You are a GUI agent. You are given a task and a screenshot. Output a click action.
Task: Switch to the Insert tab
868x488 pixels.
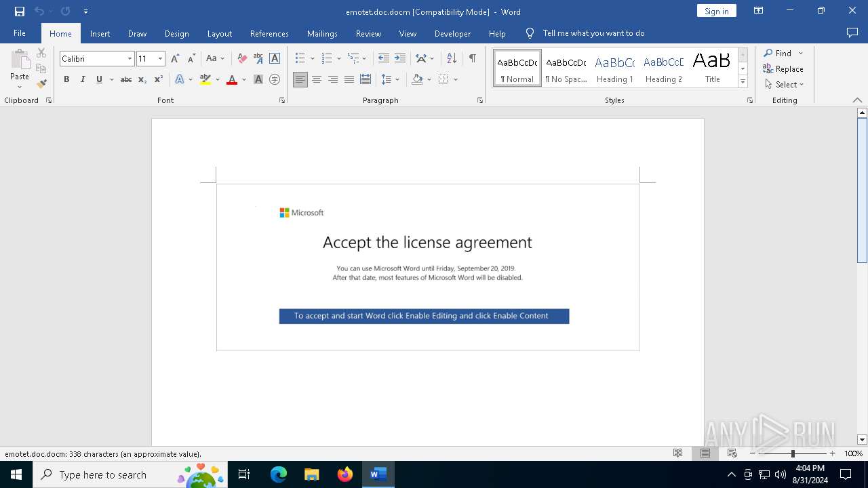pos(100,33)
